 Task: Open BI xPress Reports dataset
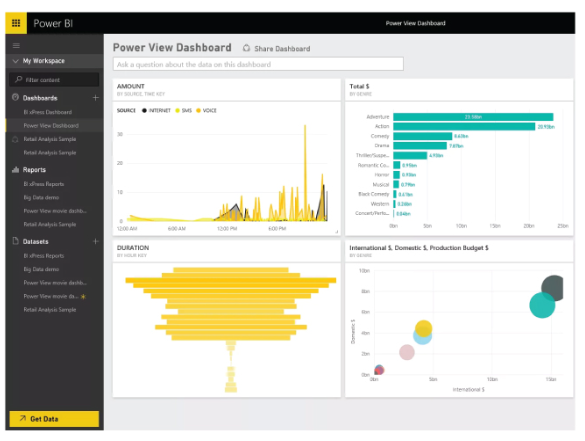[x=44, y=256]
